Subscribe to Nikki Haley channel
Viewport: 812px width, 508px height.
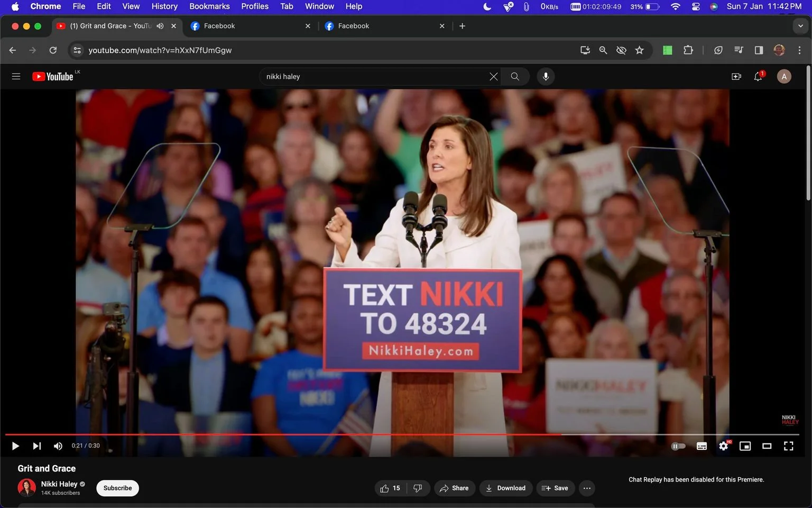(117, 488)
